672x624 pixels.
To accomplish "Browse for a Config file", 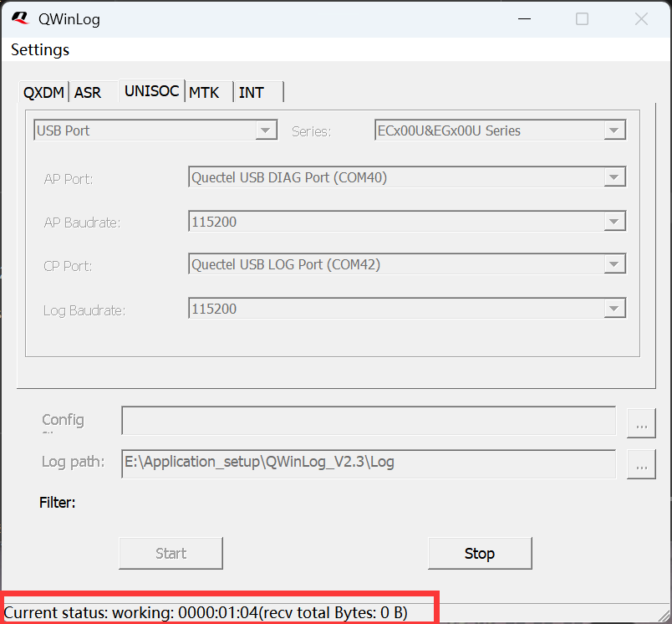I will pyautogui.click(x=641, y=423).
